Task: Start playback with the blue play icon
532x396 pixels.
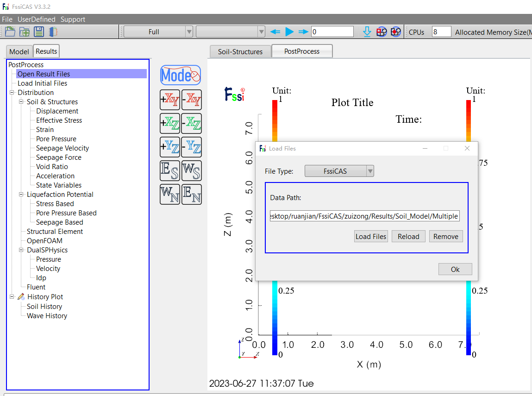Action: (x=289, y=31)
